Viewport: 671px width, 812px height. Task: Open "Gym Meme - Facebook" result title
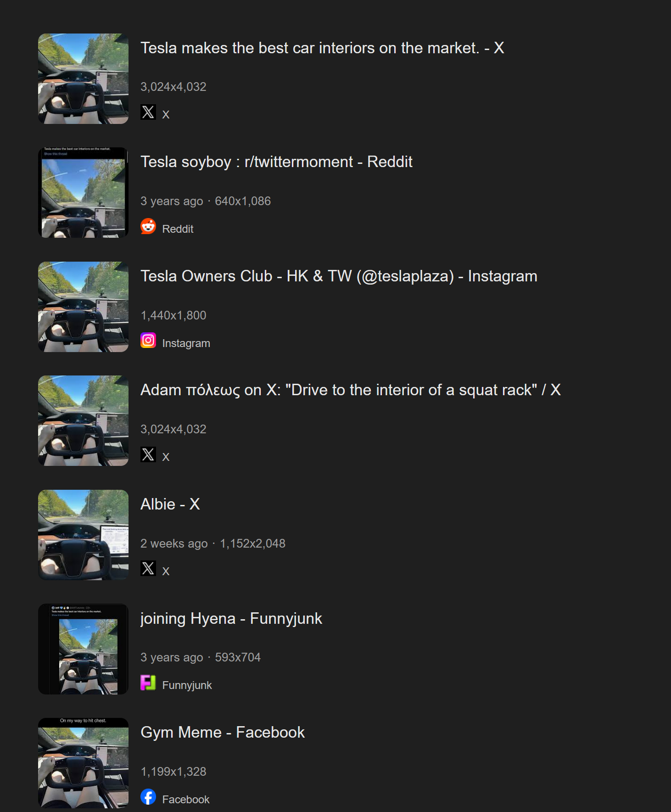coord(223,733)
